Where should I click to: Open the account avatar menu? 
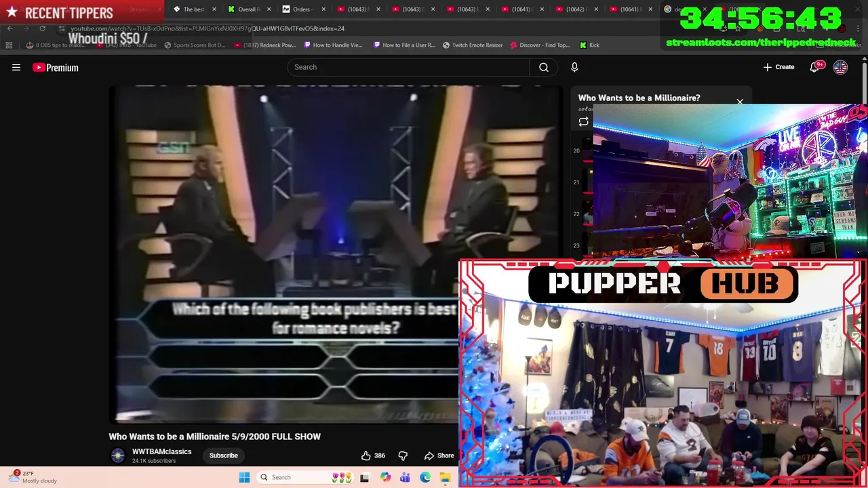840,67
